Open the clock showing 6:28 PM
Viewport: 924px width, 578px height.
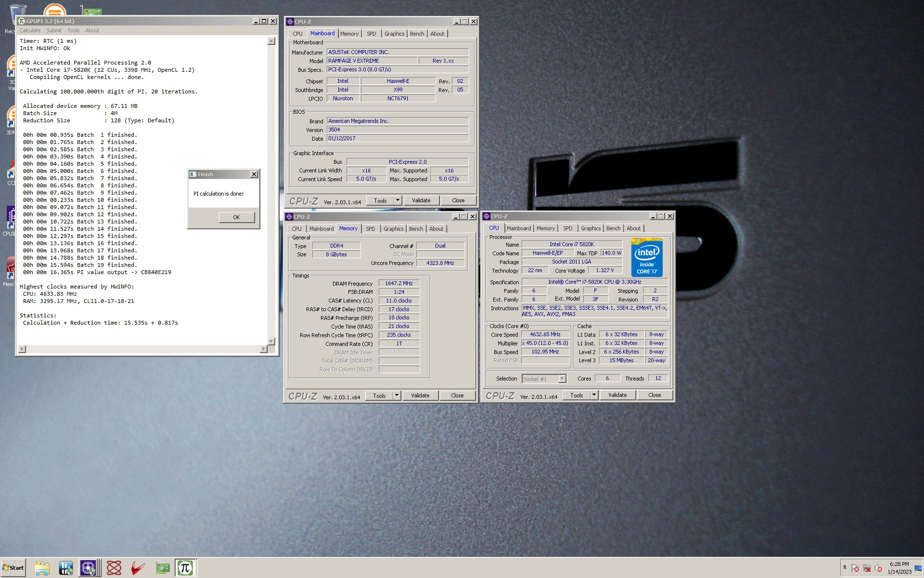click(x=899, y=568)
